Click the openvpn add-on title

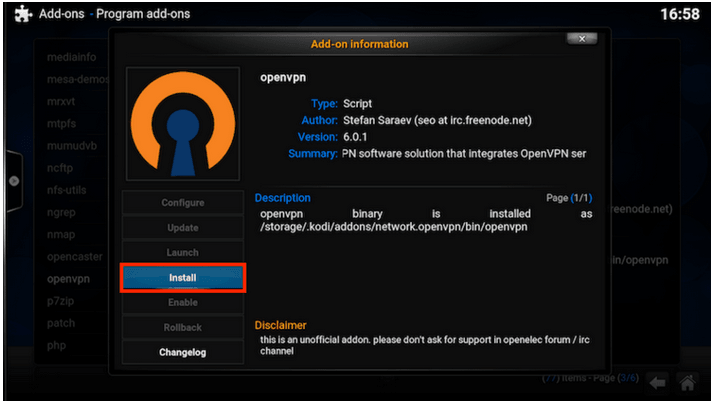click(283, 78)
